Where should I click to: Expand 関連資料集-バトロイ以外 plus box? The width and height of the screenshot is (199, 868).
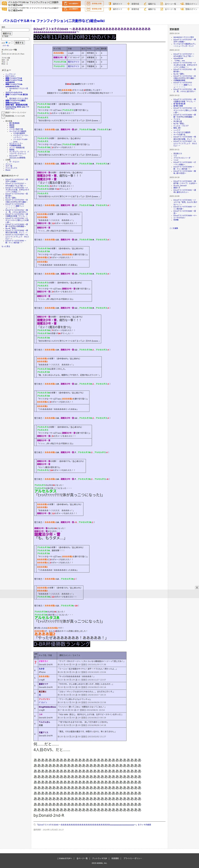click(x=3, y=117)
